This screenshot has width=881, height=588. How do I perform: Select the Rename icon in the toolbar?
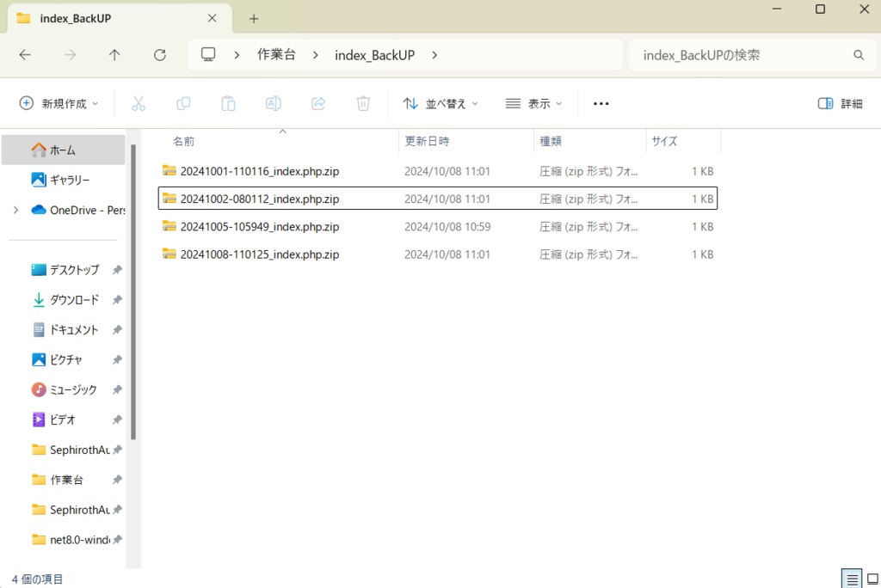pyautogui.click(x=273, y=103)
